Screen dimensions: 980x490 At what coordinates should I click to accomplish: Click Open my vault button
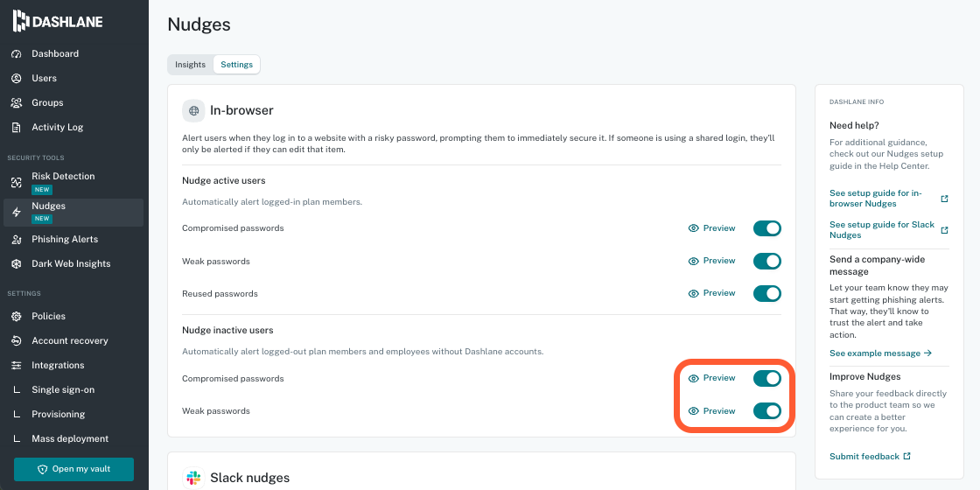[73, 469]
